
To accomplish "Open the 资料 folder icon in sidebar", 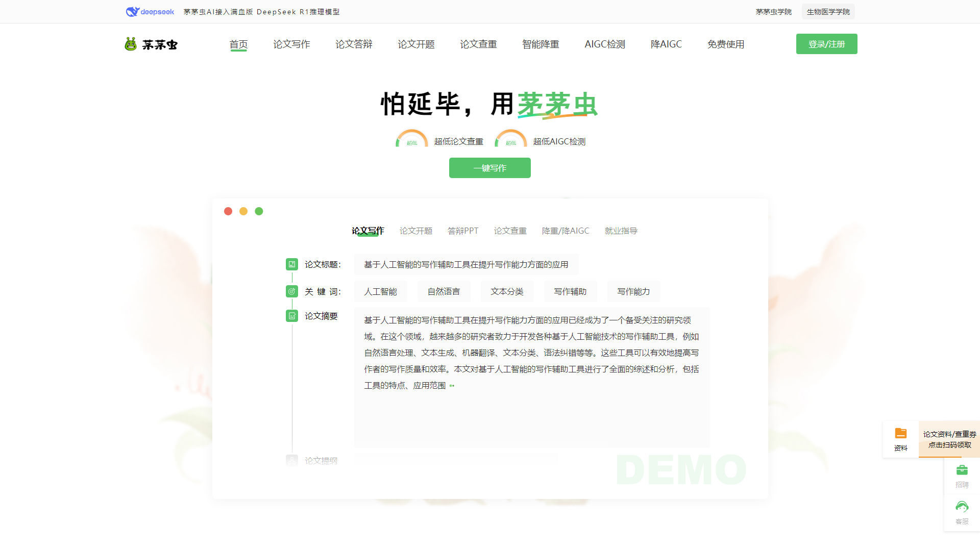I will point(900,434).
